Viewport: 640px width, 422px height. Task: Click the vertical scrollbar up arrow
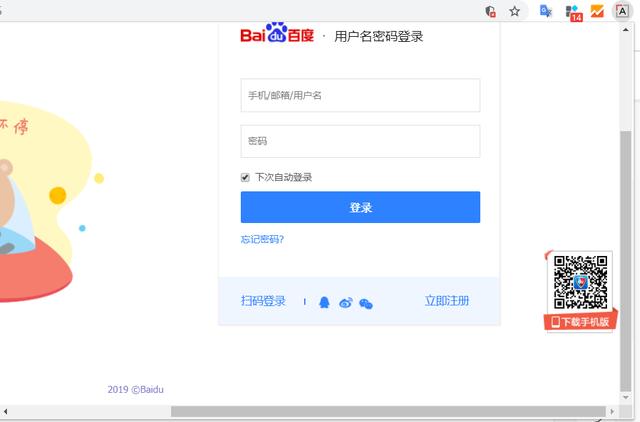(625, 30)
